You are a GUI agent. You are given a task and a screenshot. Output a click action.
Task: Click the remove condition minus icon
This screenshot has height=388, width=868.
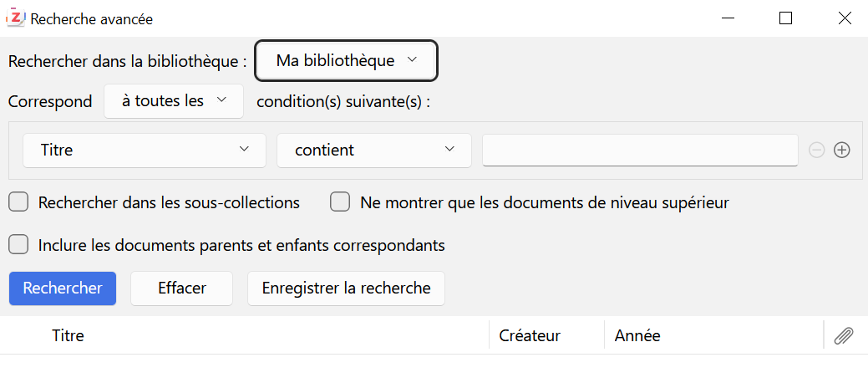[x=817, y=151]
